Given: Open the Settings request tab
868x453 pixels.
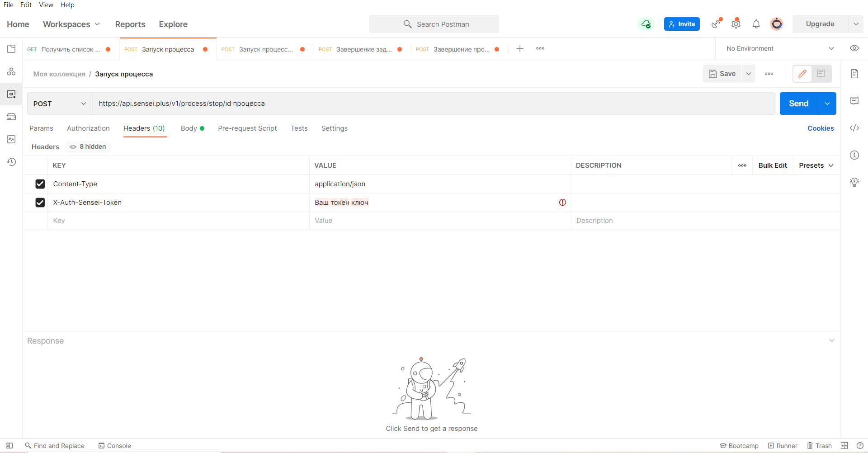Looking at the screenshot, I should (335, 128).
